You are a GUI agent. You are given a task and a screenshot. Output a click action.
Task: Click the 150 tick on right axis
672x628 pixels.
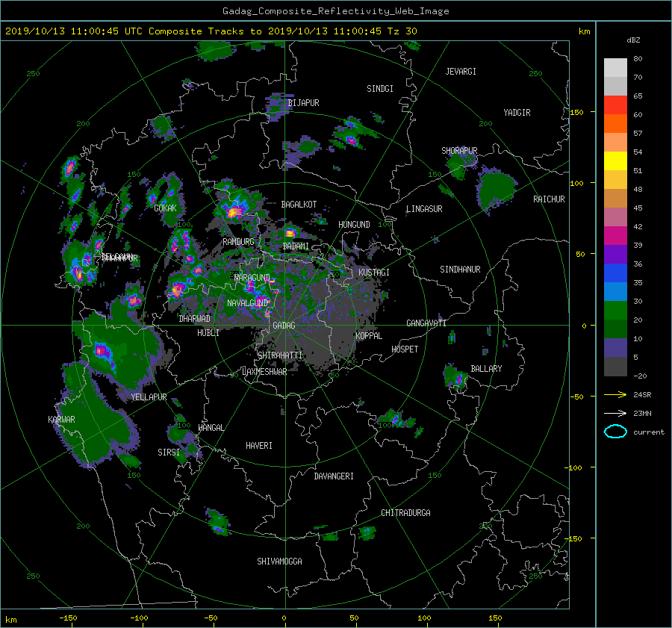pos(577,112)
